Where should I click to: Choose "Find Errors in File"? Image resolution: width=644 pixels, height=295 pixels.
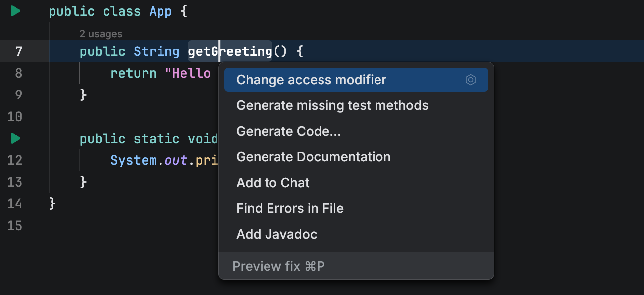290,208
